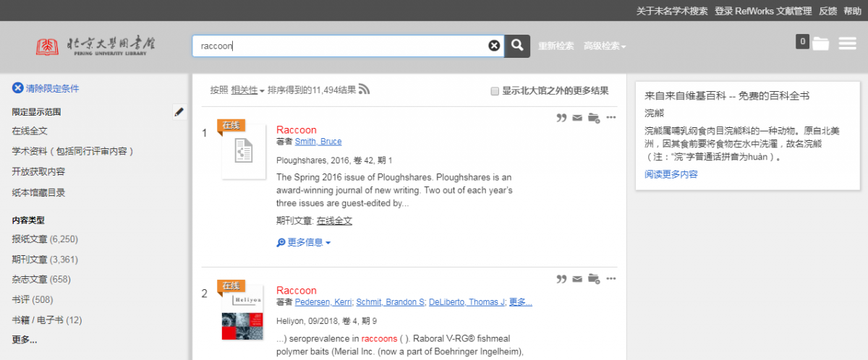Open more actions ellipsis for result 2
The height and width of the screenshot is (360, 868).
point(611,278)
